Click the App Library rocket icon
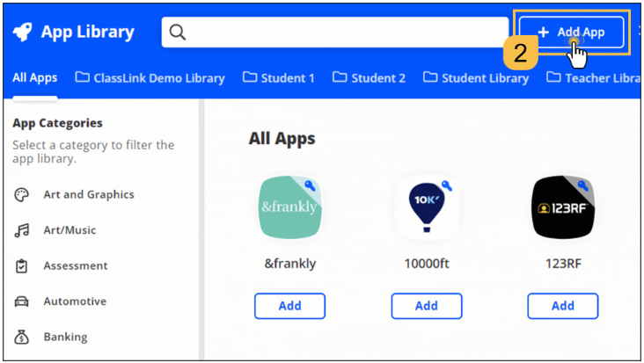Viewport: 644px width, 363px height. click(x=24, y=33)
